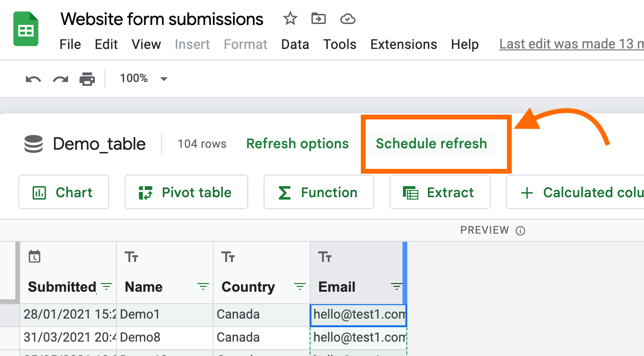The height and width of the screenshot is (356, 644).
Task: Open the filter on the Country column
Action: (x=299, y=286)
